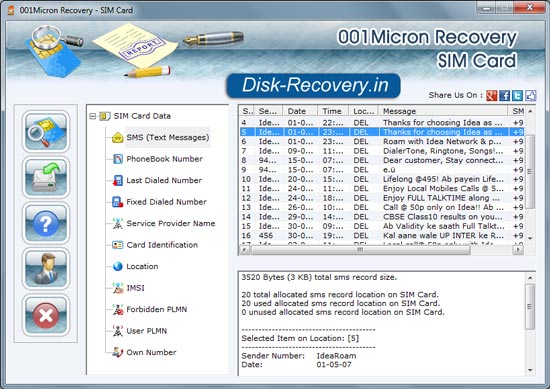Click the SIM card search sidebar button
This screenshot has height=389, width=550.
click(x=46, y=132)
